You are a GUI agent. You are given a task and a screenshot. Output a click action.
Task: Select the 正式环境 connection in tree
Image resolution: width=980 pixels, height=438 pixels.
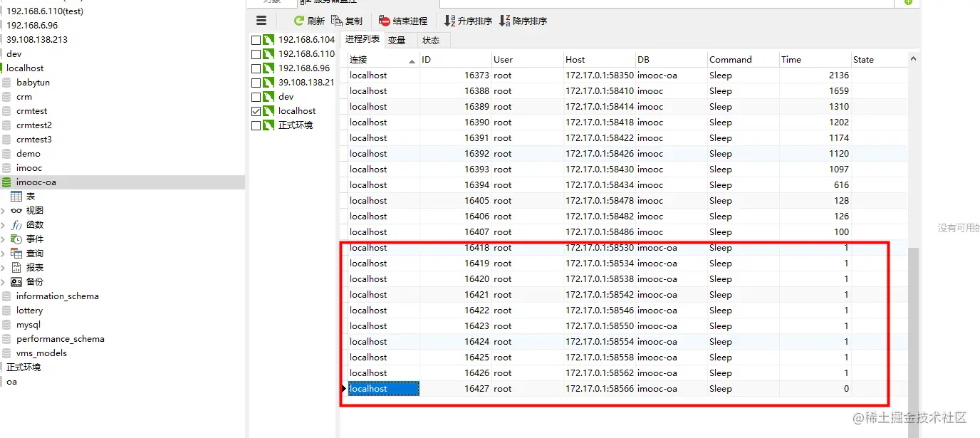click(x=24, y=367)
